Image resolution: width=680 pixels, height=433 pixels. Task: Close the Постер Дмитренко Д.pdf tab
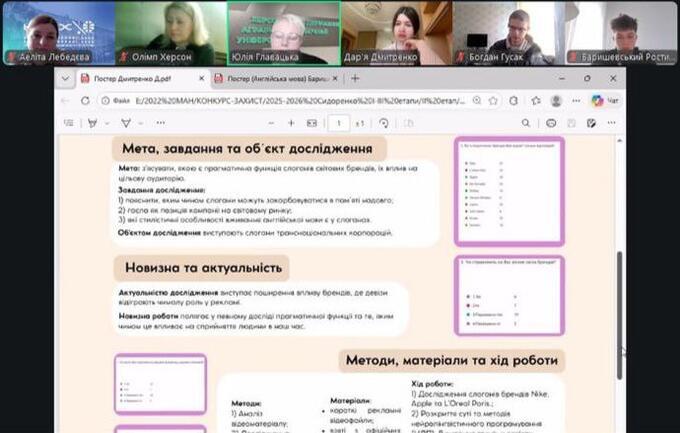pos(201,78)
